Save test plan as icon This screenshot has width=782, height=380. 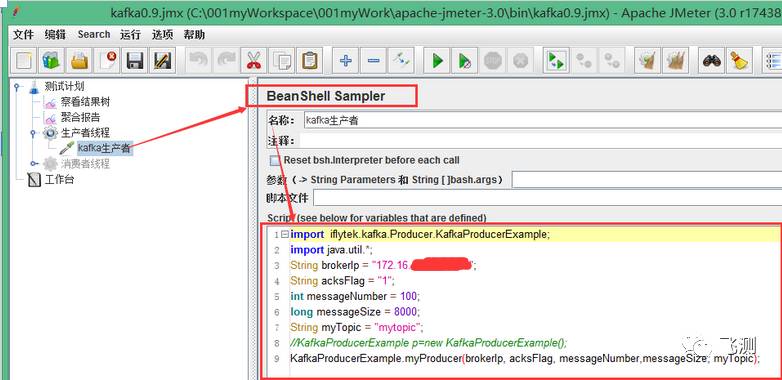coord(163,61)
